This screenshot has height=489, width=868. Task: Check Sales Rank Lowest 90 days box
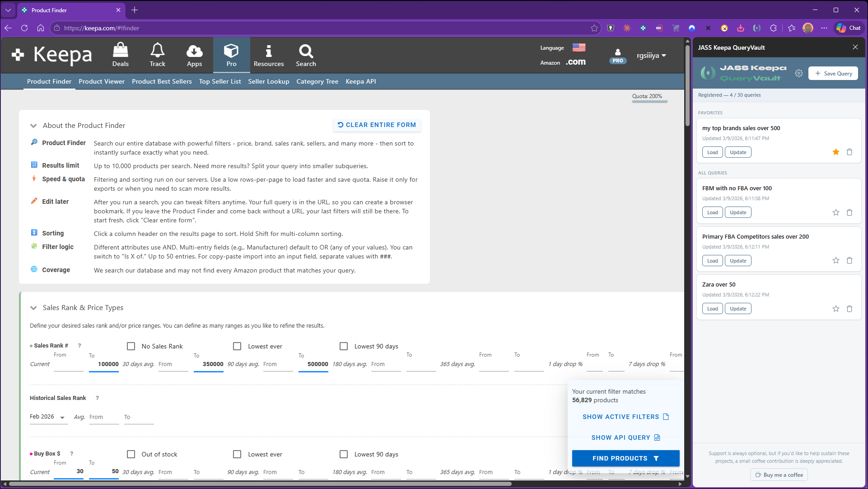(x=344, y=346)
